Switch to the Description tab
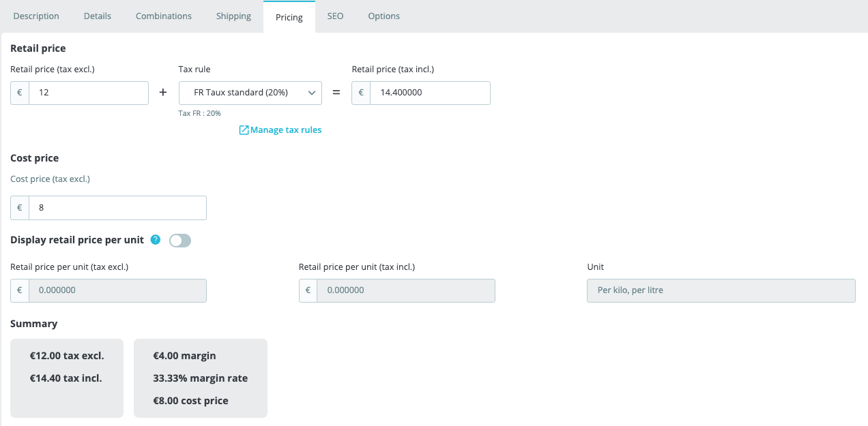 36,16
